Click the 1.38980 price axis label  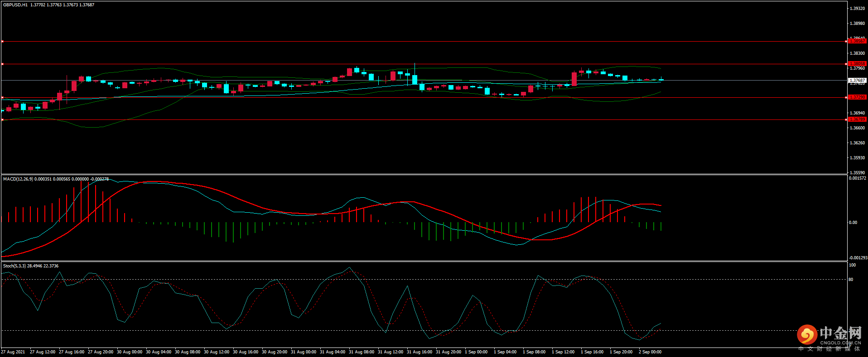(857, 24)
